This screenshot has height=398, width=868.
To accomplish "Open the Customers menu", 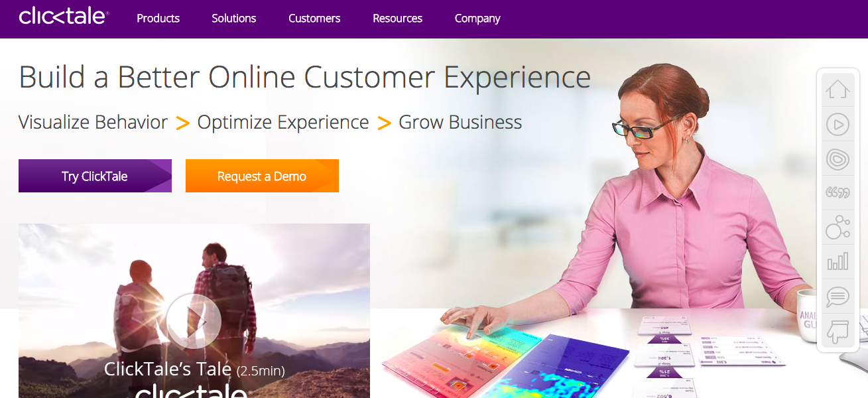I will coord(314,19).
